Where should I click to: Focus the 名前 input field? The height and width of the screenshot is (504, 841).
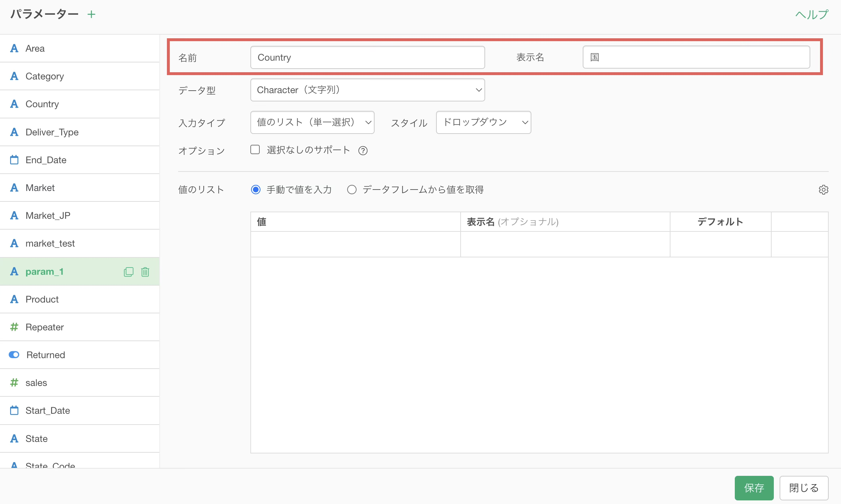[x=367, y=57]
